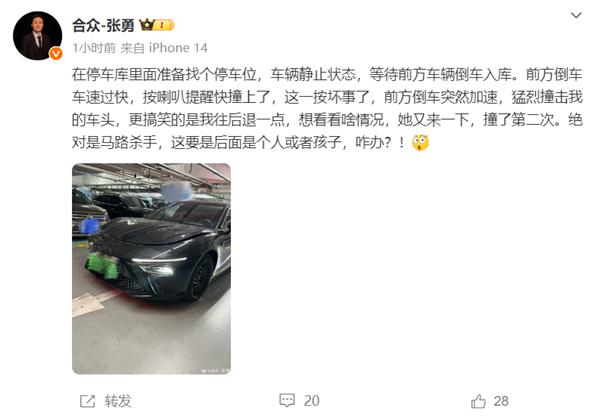This screenshot has width=600, height=417.
Task: Click the 转发 repost label
Action: tap(118, 401)
